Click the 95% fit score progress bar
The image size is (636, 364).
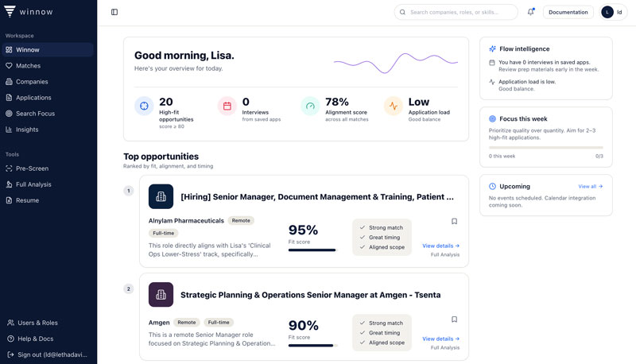tap(312, 250)
